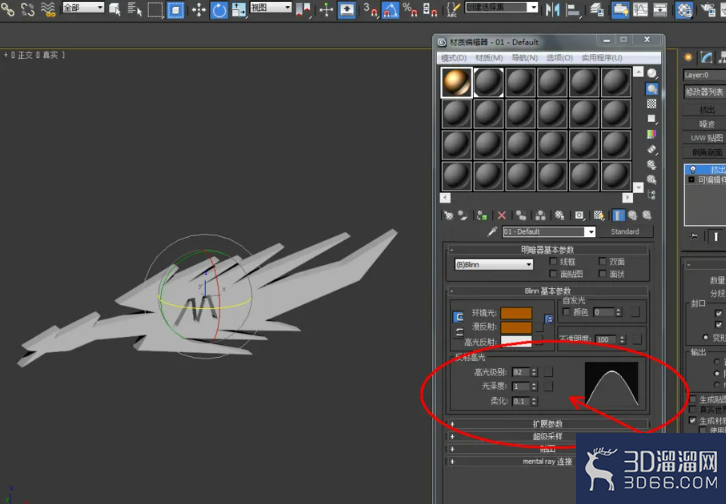This screenshot has height=504, width=726.
Task: Toggle the Spinner Snap button
Action: (430, 9)
